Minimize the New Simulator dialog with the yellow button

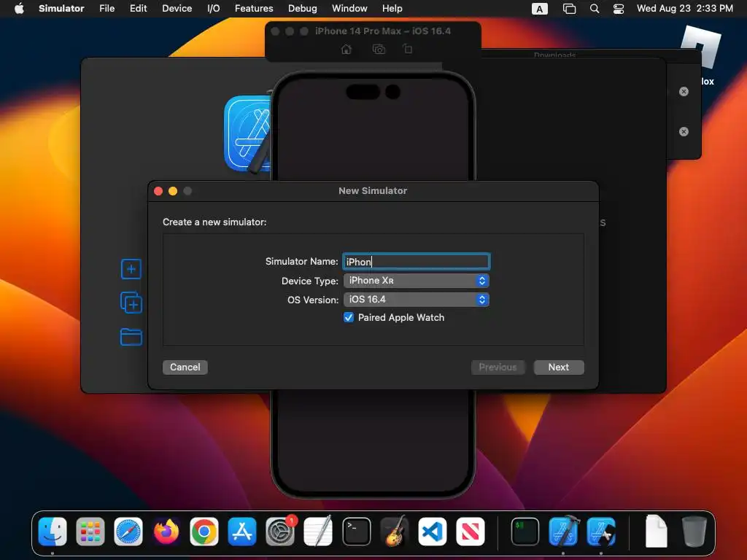click(x=173, y=191)
